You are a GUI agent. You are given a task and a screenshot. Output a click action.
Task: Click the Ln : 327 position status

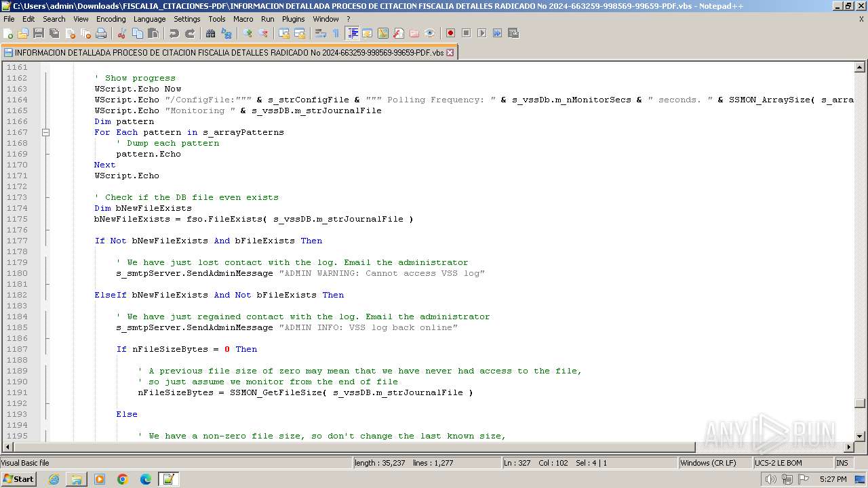pyautogui.click(x=516, y=463)
